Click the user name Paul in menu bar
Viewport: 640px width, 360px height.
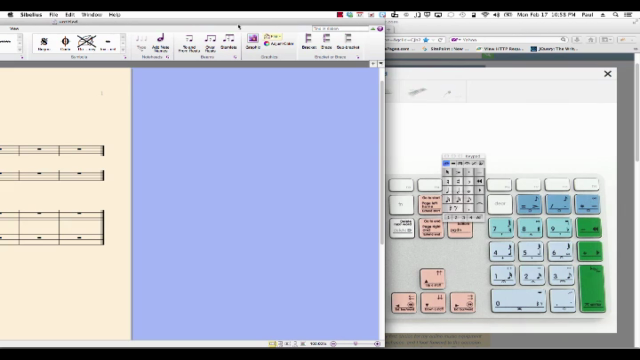point(587,15)
